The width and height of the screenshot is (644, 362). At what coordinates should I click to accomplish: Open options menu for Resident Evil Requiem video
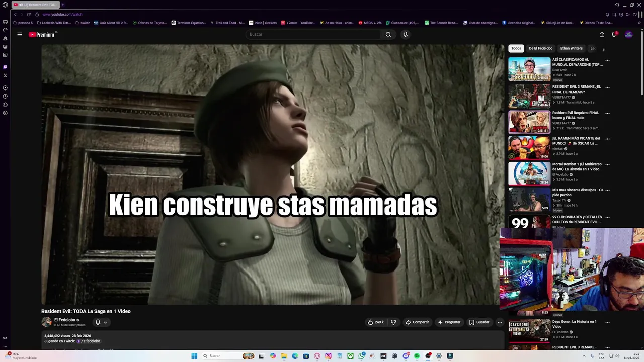tap(607, 113)
